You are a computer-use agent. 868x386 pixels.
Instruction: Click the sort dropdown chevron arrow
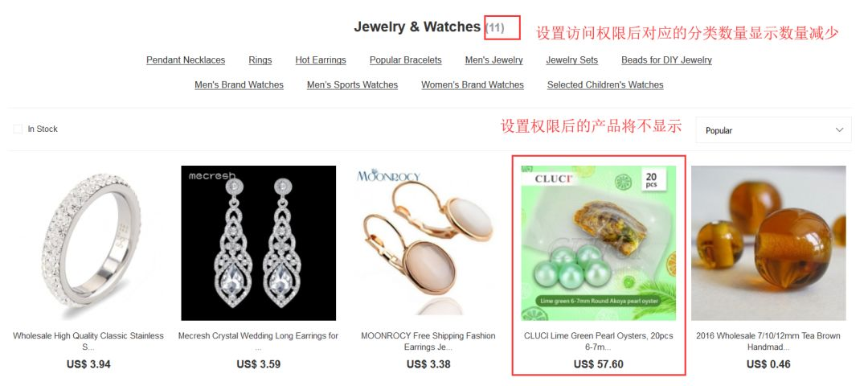839,130
